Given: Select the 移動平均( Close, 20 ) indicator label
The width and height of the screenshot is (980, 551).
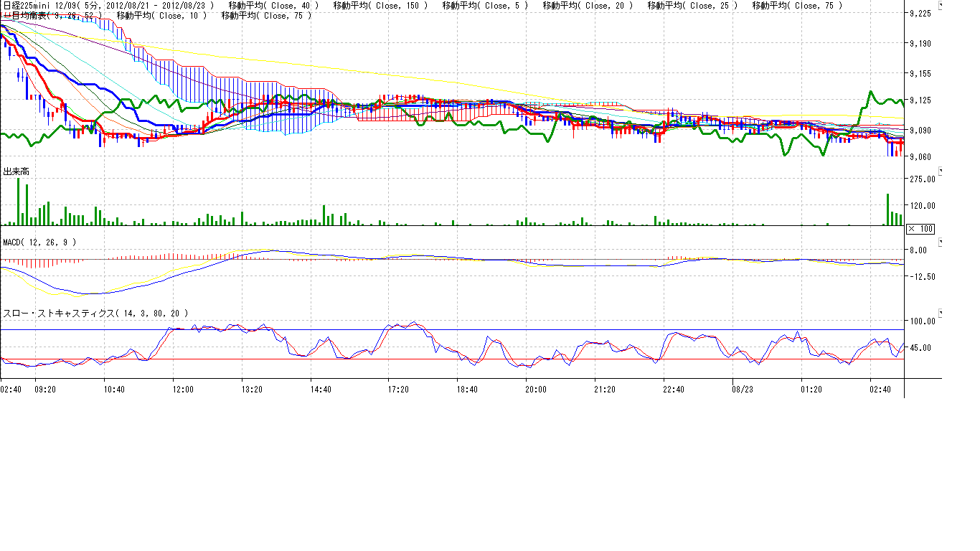Looking at the screenshot, I should (588, 6).
